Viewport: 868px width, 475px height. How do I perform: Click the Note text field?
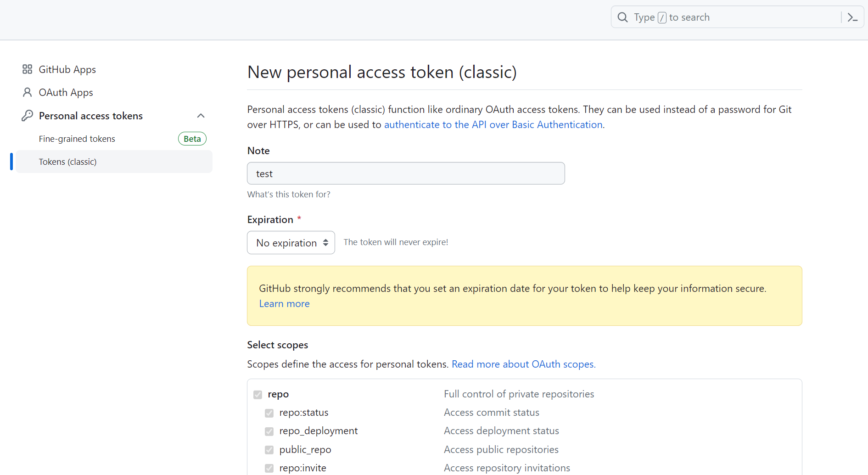(406, 173)
